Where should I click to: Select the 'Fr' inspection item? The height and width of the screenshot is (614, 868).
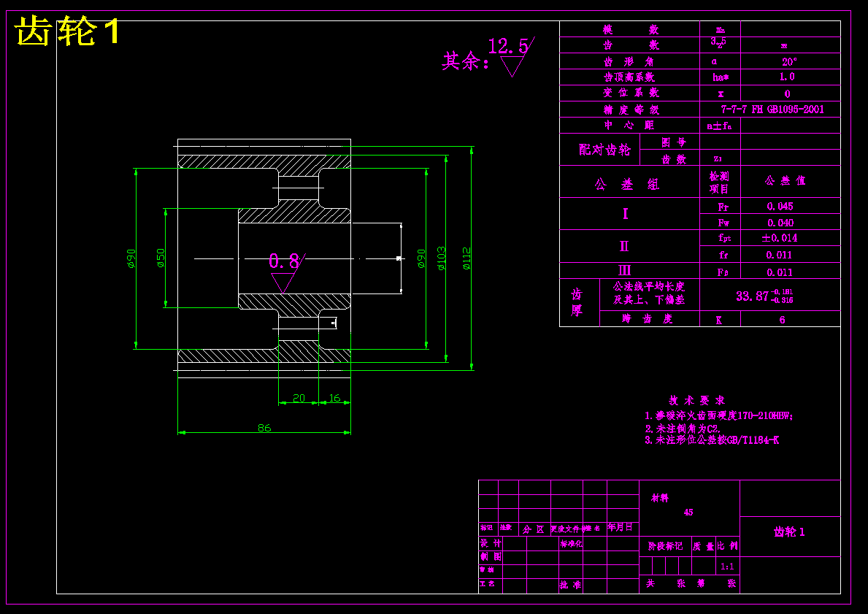click(723, 207)
